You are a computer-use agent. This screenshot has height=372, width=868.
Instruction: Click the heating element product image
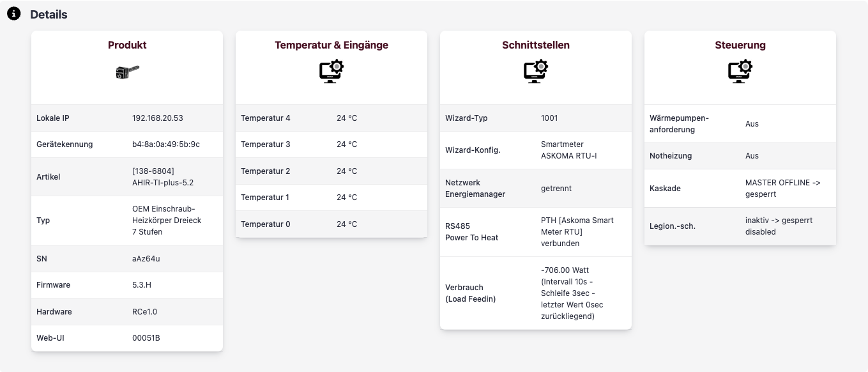127,72
